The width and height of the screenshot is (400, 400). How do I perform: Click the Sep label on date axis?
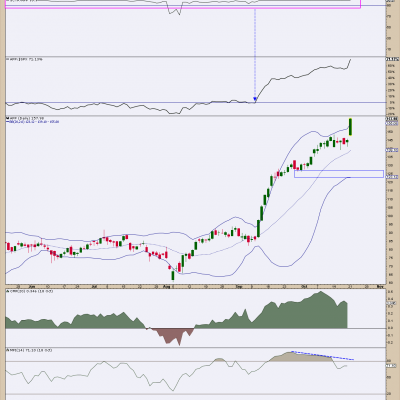coord(239,286)
